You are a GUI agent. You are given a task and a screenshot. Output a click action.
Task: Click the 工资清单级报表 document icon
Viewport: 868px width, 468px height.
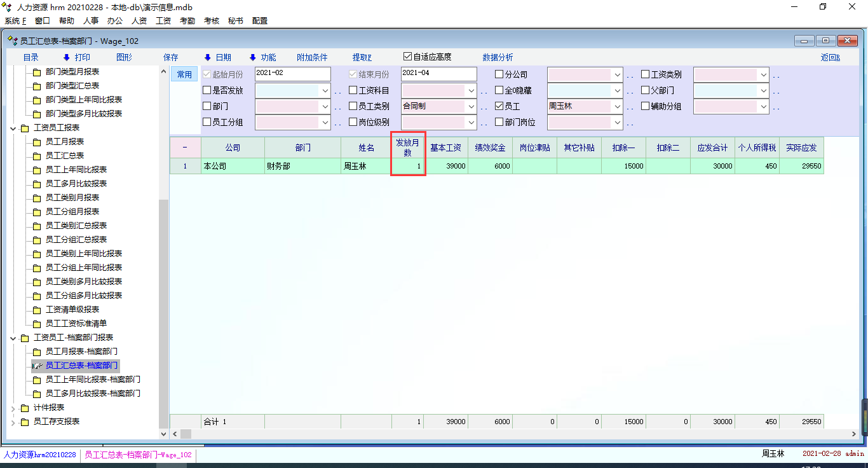point(37,310)
